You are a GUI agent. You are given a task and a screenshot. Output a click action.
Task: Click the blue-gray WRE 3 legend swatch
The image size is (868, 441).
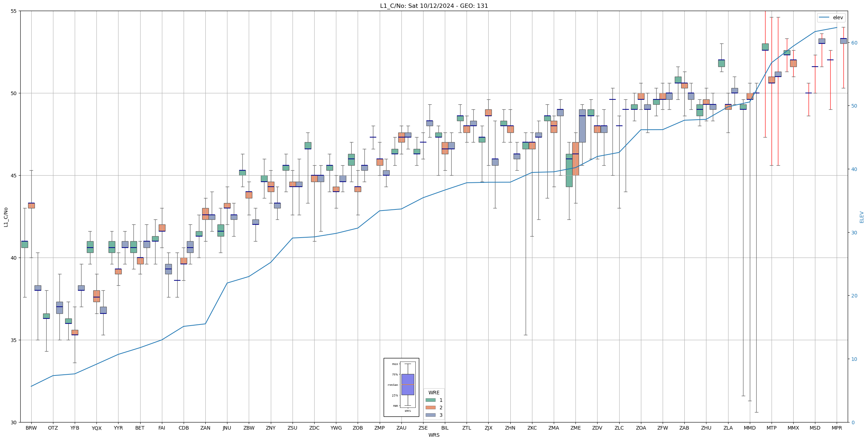pos(430,415)
